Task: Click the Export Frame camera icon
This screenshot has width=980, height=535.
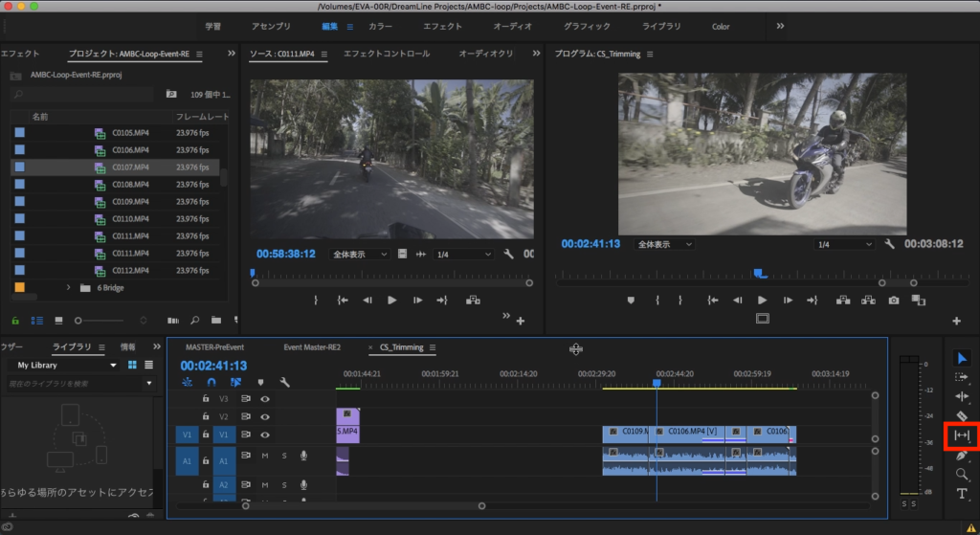Action: coord(893,301)
